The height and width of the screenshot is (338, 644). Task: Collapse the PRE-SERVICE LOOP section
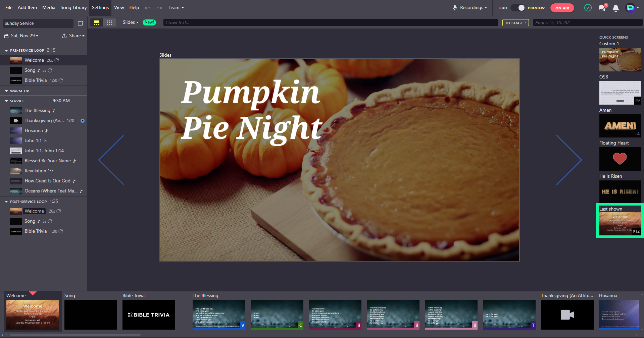[6, 51]
